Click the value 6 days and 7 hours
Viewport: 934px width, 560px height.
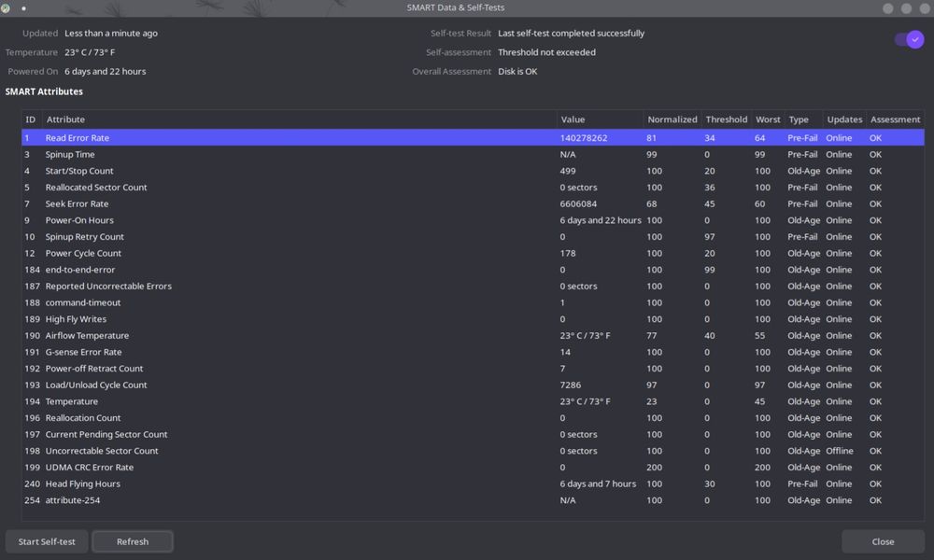pos(598,483)
